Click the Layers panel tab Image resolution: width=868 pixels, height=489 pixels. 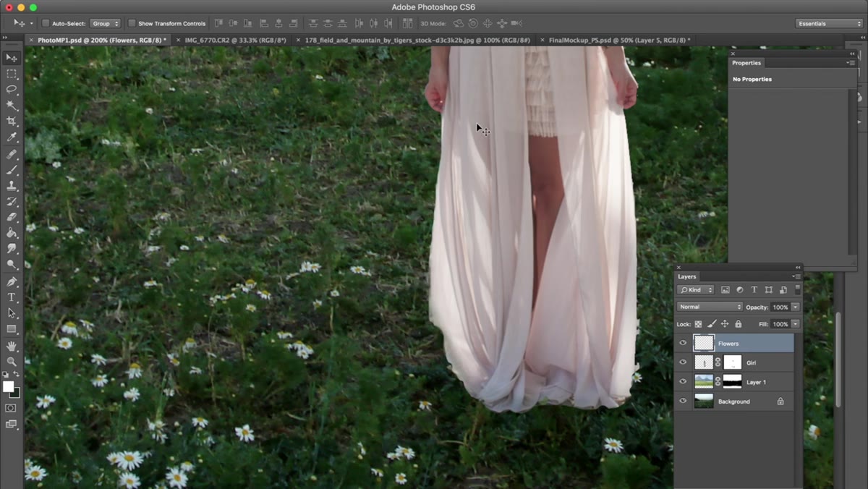click(687, 276)
